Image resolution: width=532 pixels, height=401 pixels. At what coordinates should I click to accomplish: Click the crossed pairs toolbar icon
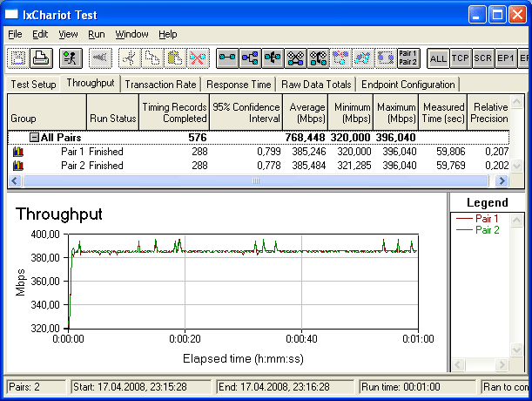295,58
